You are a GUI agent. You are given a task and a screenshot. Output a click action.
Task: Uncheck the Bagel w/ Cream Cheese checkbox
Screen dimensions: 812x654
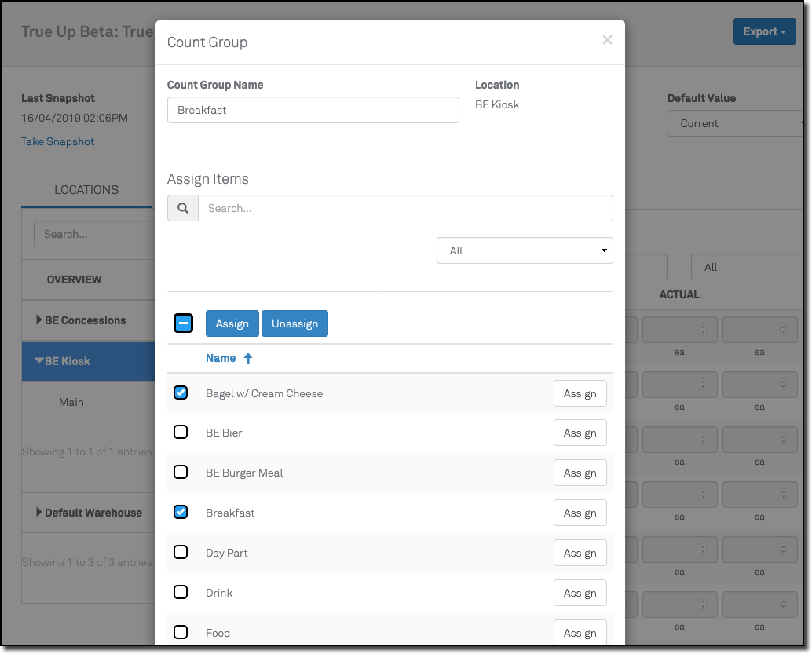pyautogui.click(x=181, y=393)
